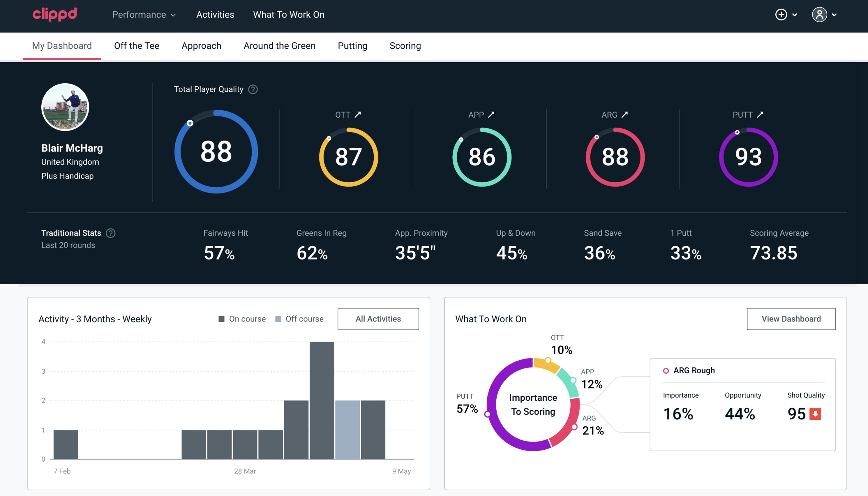Click the Traditional Stats help icon
Screen dimensions: 868x496
pyautogui.click(x=110, y=233)
